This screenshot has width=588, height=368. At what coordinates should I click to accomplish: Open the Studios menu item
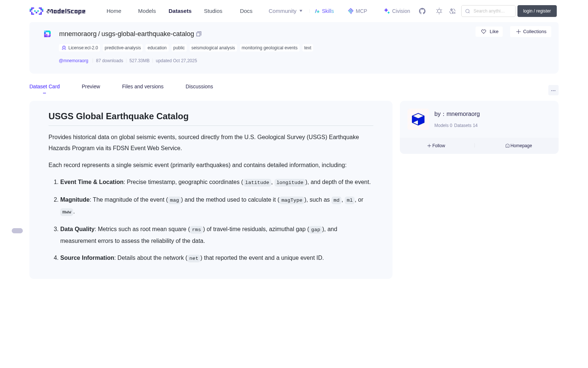pos(213,11)
